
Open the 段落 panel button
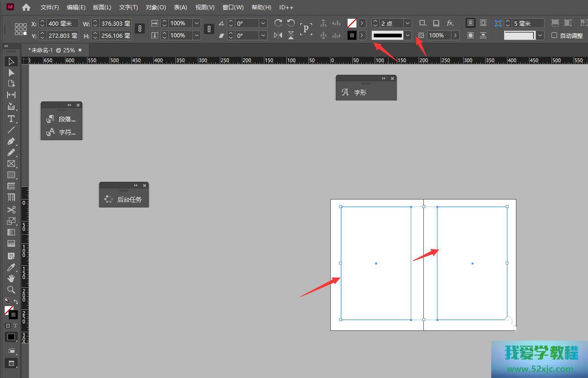tap(62, 119)
